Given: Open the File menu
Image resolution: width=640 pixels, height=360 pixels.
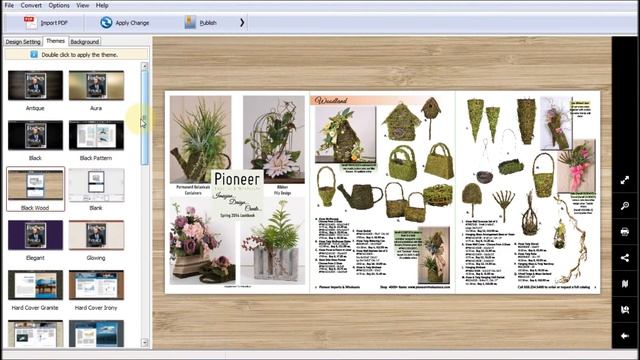Looking at the screenshot, I should click(9, 5).
